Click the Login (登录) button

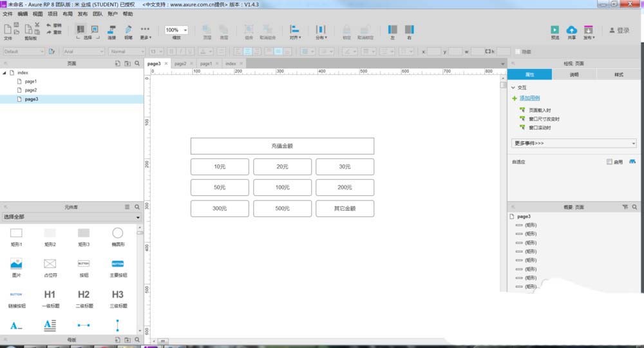(x=620, y=30)
